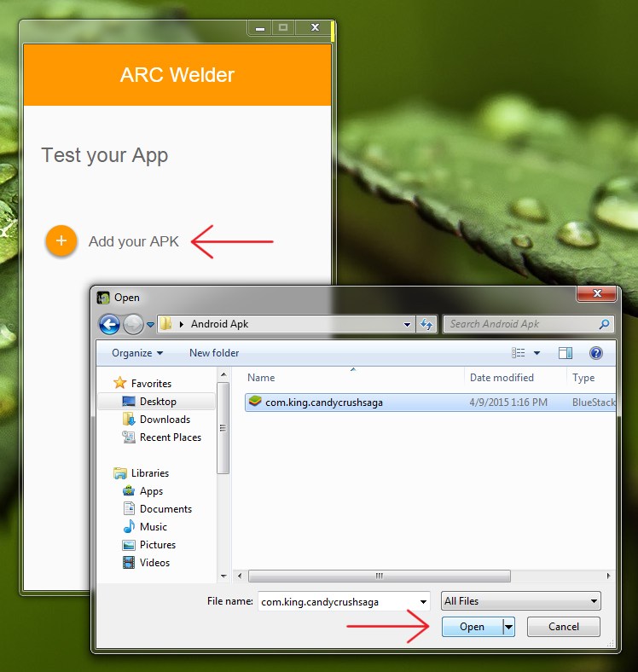Change the view with the view icon
The height and width of the screenshot is (672, 638).
(518, 353)
